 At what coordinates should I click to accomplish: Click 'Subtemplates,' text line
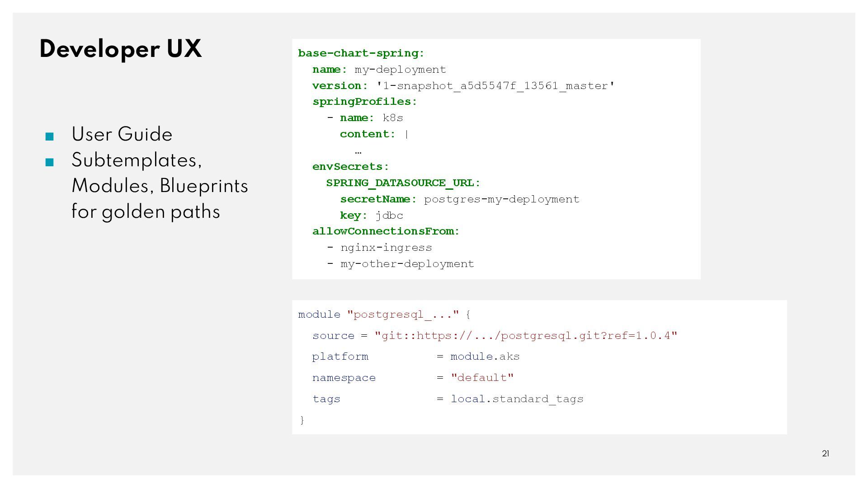[x=137, y=160]
